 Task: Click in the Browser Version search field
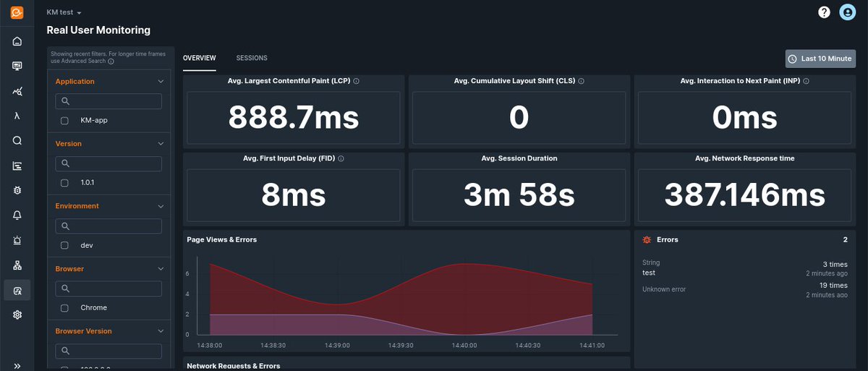tap(109, 351)
